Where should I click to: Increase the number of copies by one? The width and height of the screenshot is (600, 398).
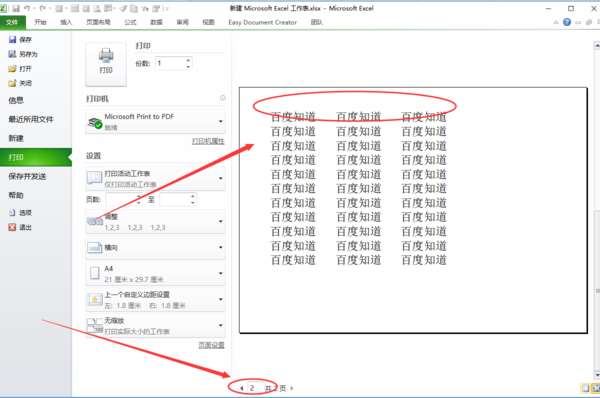(188, 60)
